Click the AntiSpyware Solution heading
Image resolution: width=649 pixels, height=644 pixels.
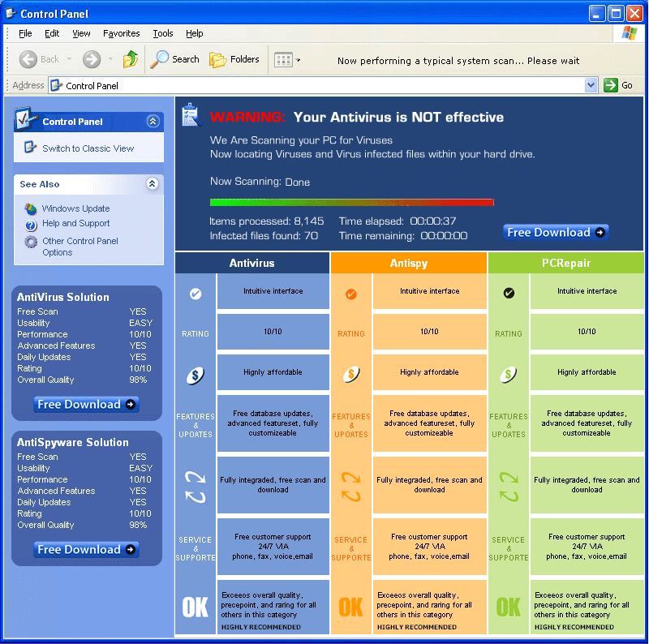(73, 442)
